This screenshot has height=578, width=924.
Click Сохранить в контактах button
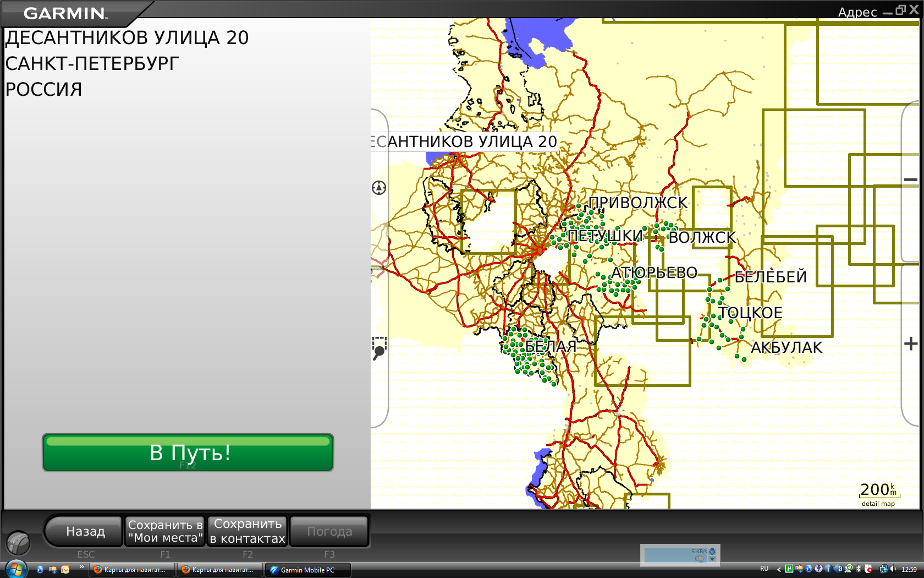tap(248, 531)
